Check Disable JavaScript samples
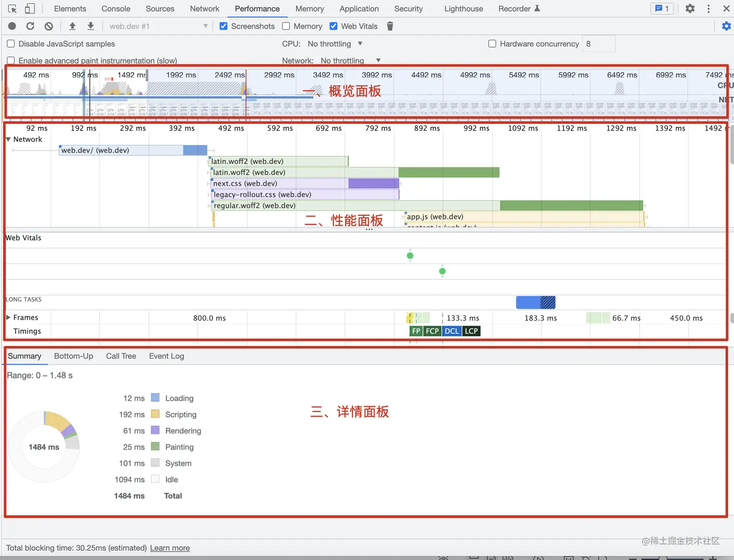Screen dimensions: 734x560 11,44
